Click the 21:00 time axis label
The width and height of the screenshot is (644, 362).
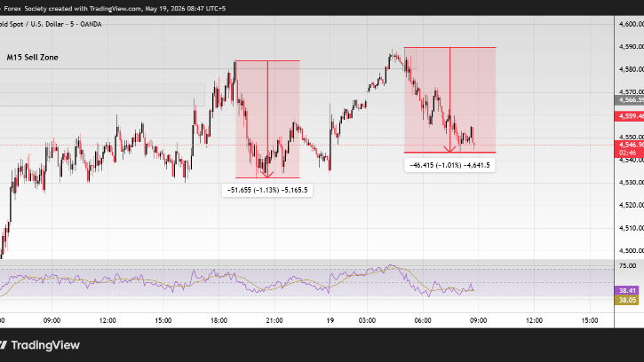coord(274,320)
